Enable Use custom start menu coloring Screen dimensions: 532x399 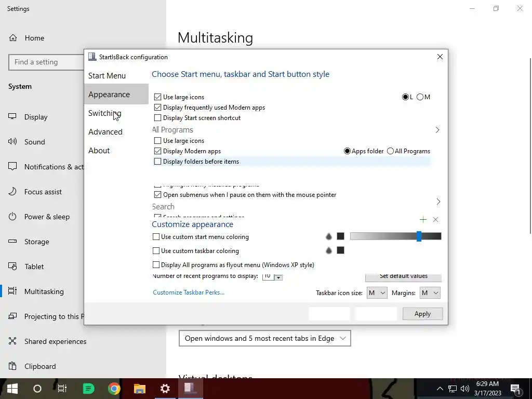pos(156,237)
